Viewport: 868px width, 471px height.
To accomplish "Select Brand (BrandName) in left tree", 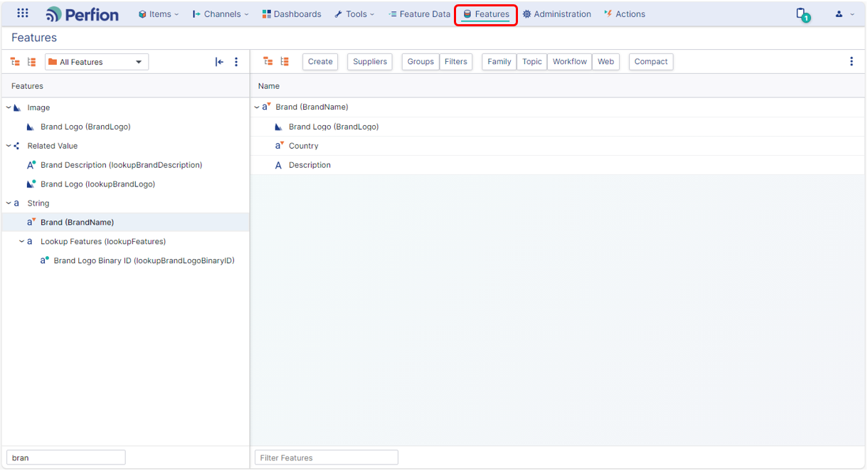I will click(77, 223).
